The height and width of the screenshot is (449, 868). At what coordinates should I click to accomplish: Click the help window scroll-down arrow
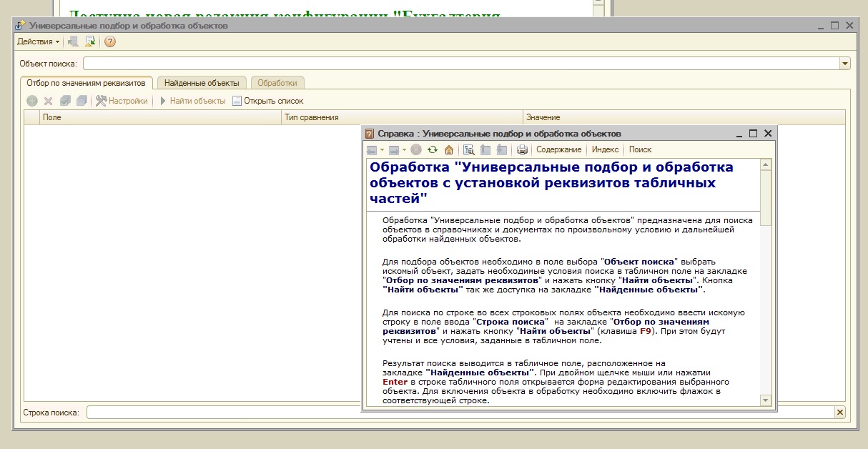tap(766, 400)
